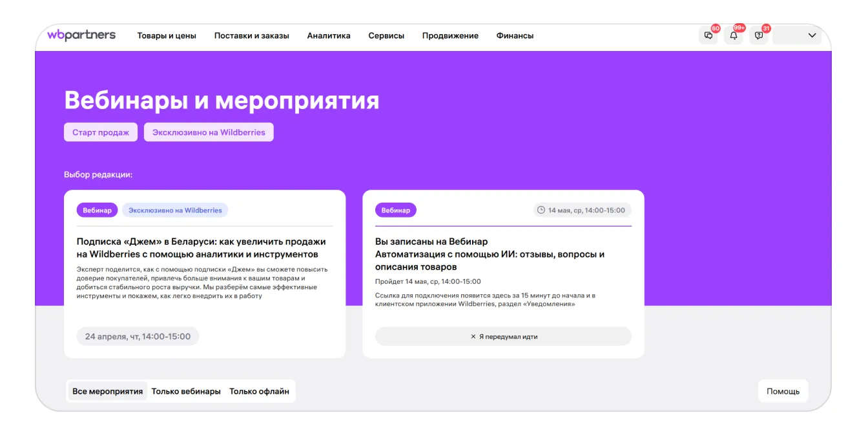Open the «Поставки и заказы» menu
The image size is (868, 435).
coord(251,36)
